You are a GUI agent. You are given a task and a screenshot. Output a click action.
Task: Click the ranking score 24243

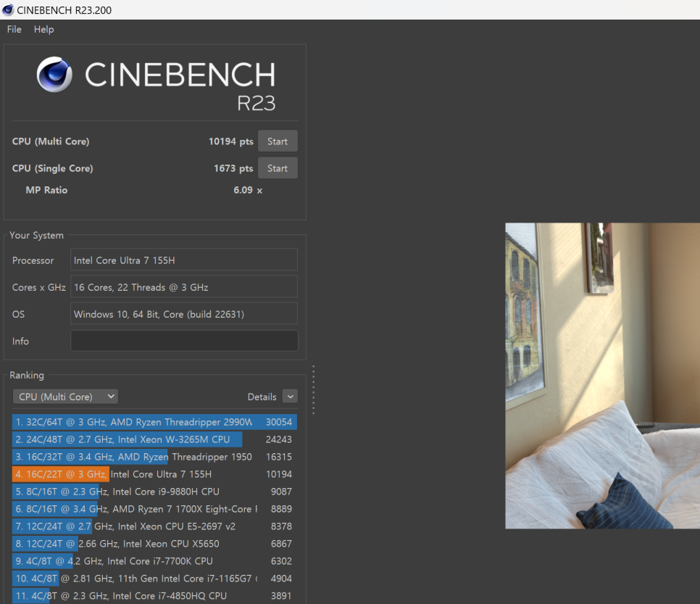(x=278, y=439)
